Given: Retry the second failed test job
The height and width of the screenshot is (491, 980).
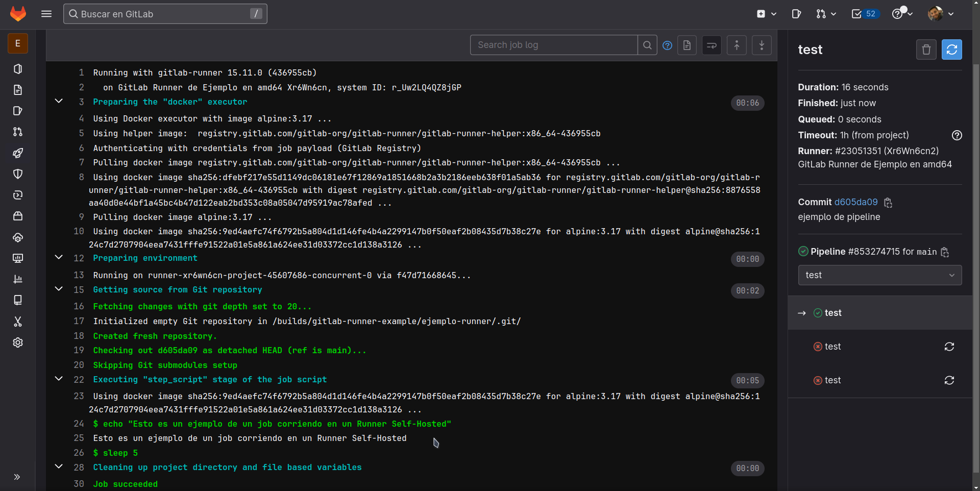Looking at the screenshot, I should click(949, 380).
